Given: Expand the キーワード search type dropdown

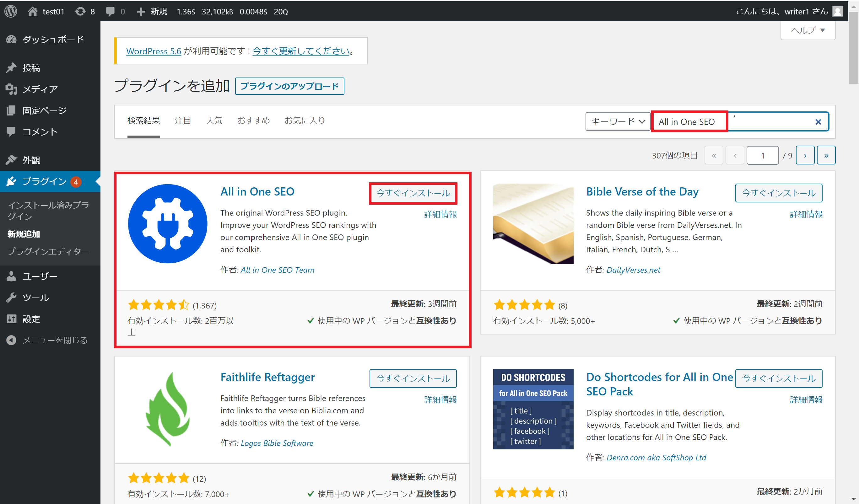Looking at the screenshot, I should pos(618,122).
